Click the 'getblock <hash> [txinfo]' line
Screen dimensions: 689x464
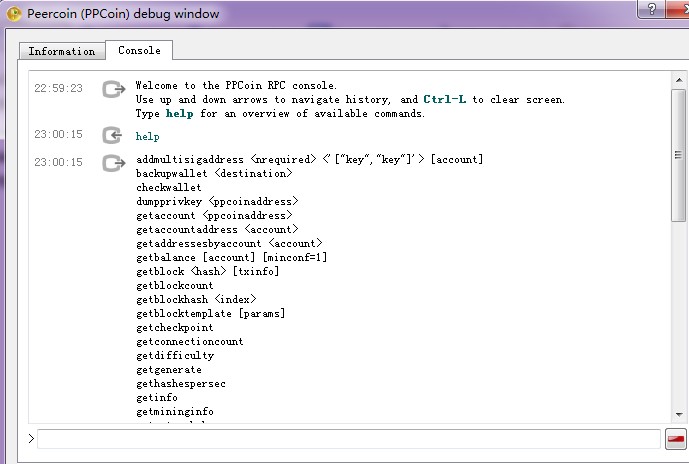(207, 272)
